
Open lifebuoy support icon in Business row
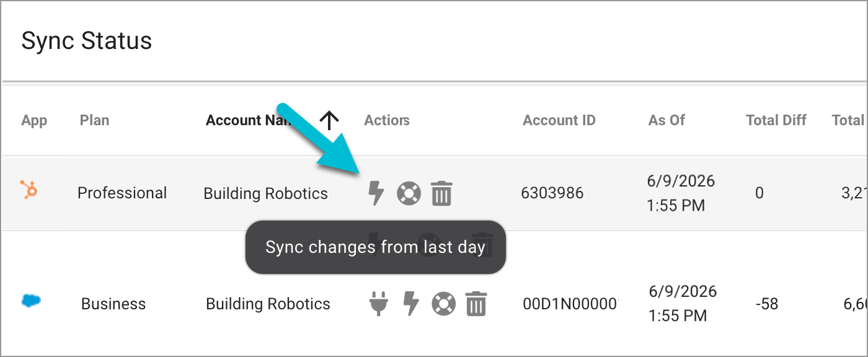(443, 304)
